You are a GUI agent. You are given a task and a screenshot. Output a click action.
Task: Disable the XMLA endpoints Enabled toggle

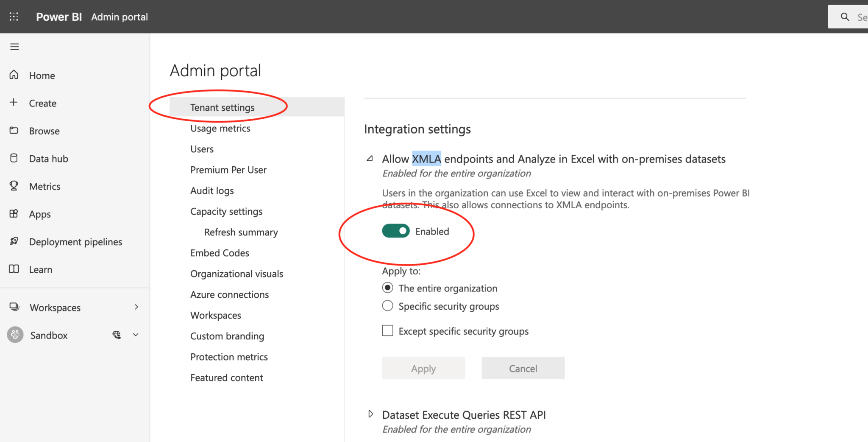(395, 231)
